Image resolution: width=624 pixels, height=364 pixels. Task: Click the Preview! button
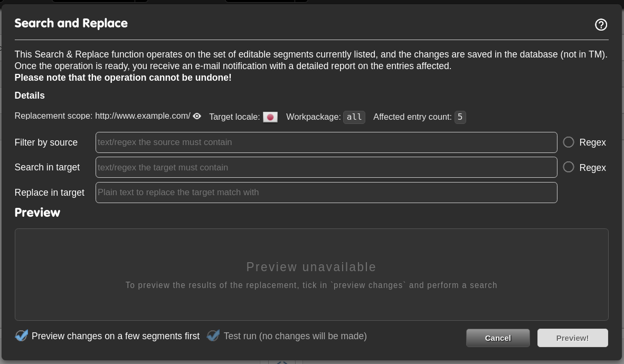point(573,338)
